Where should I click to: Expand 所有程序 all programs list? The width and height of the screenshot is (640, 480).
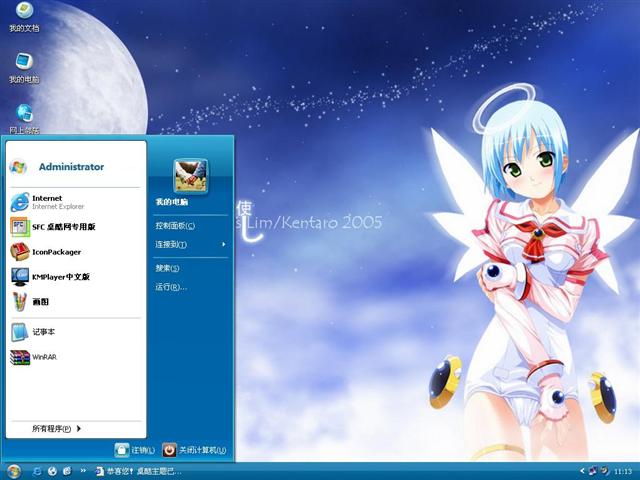(56, 429)
